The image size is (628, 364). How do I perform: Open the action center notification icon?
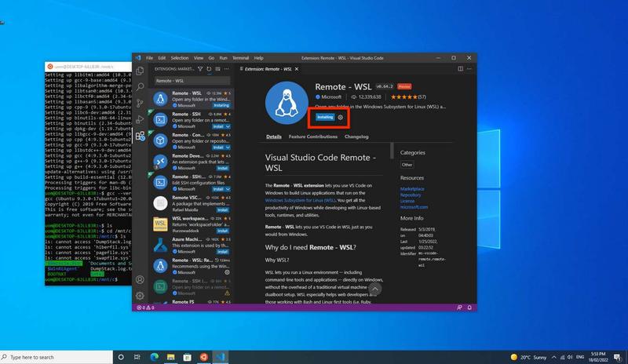617,357
